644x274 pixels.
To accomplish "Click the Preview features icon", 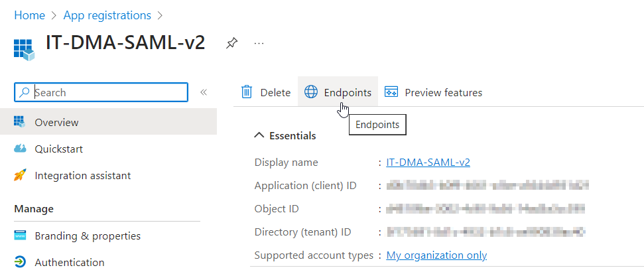I will pos(391,92).
